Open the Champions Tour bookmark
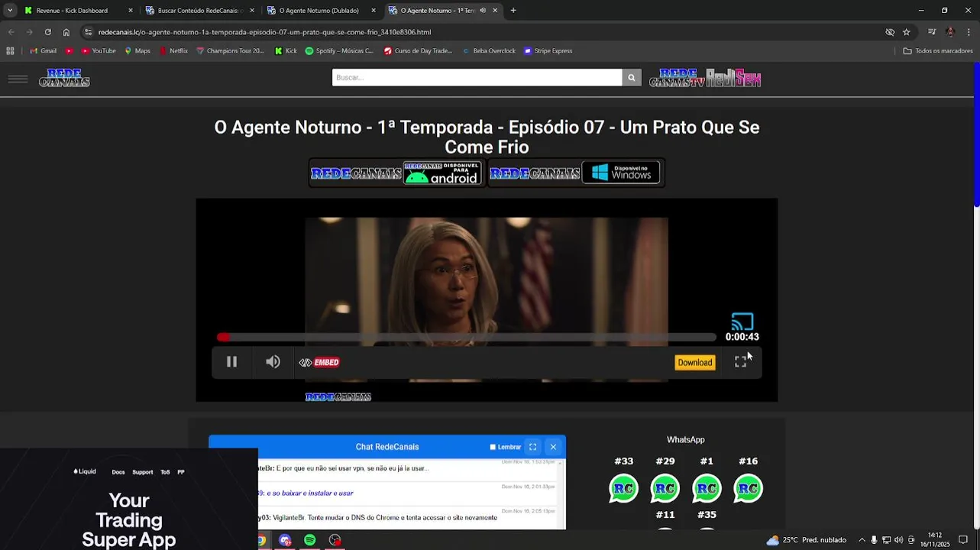 230,51
